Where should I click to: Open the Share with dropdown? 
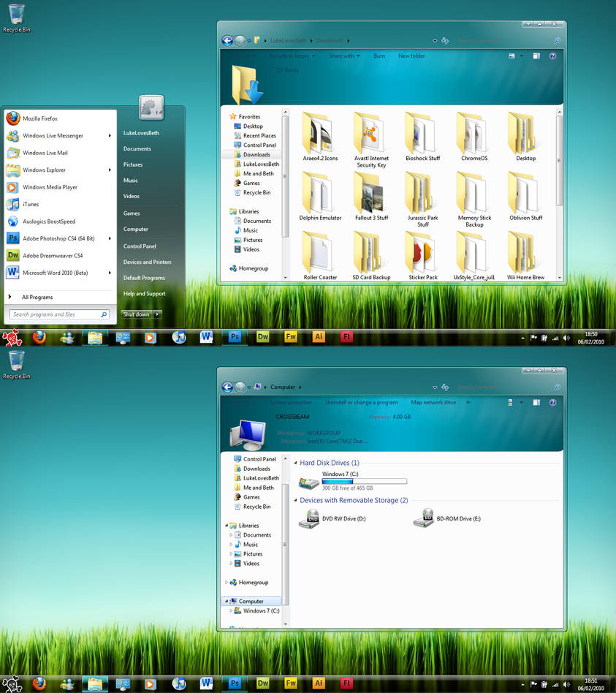(x=345, y=56)
